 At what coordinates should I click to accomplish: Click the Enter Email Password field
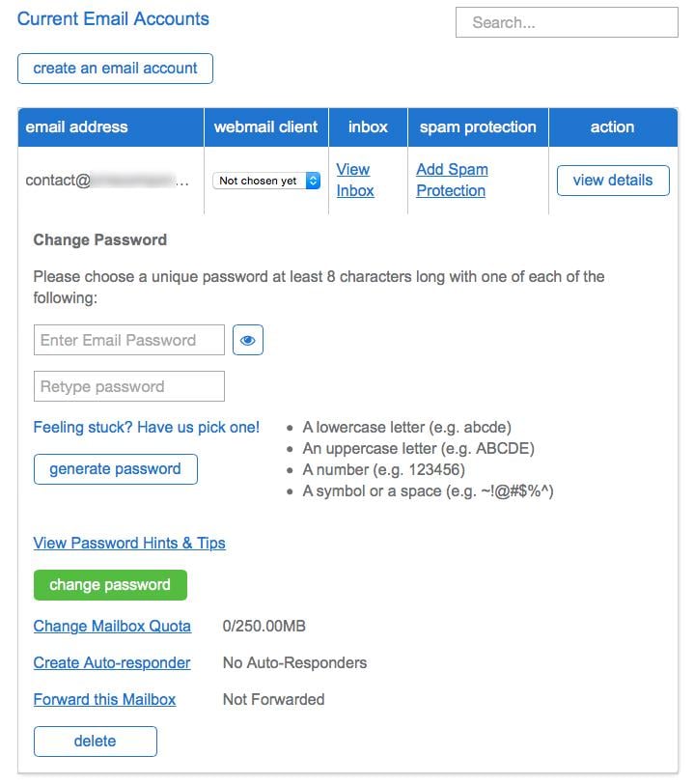point(128,339)
